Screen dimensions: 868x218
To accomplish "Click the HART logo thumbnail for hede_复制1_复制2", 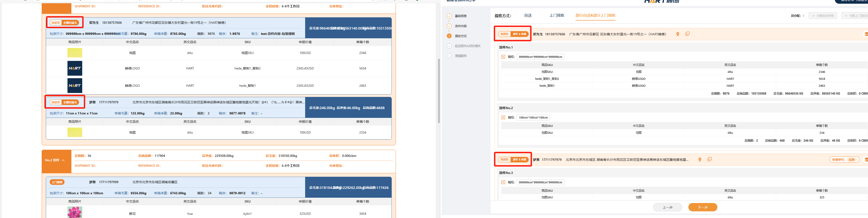I will (74, 69).
